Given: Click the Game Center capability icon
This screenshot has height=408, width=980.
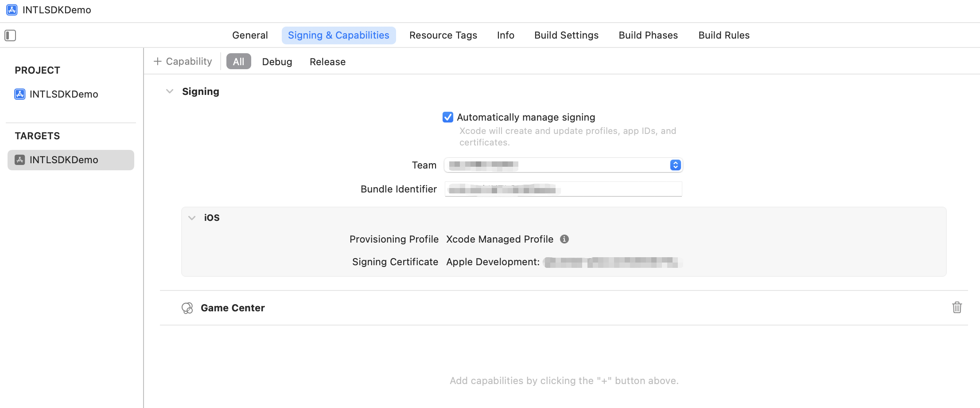Looking at the screenshot, I should [x=187, y=308].
